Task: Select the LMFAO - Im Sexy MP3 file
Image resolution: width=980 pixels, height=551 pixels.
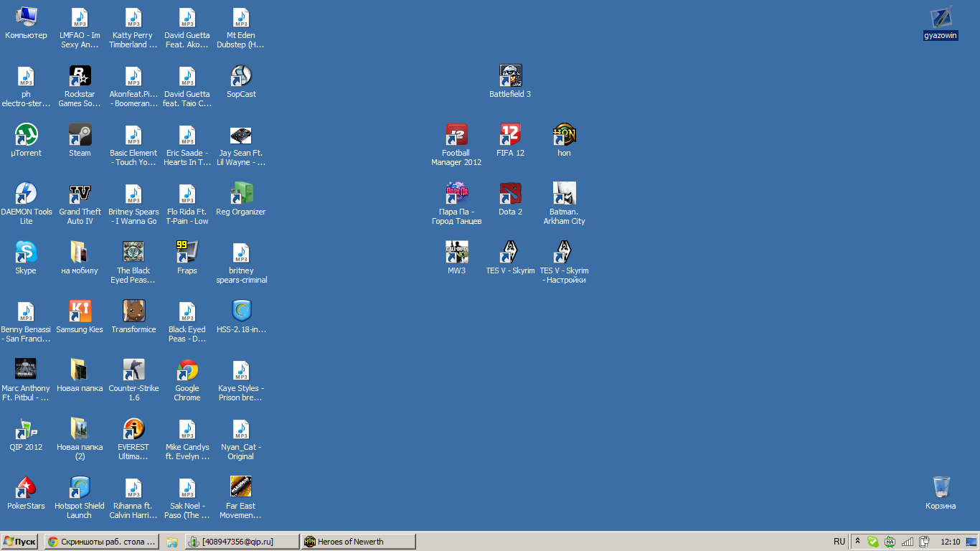Action: click(80, 27)
